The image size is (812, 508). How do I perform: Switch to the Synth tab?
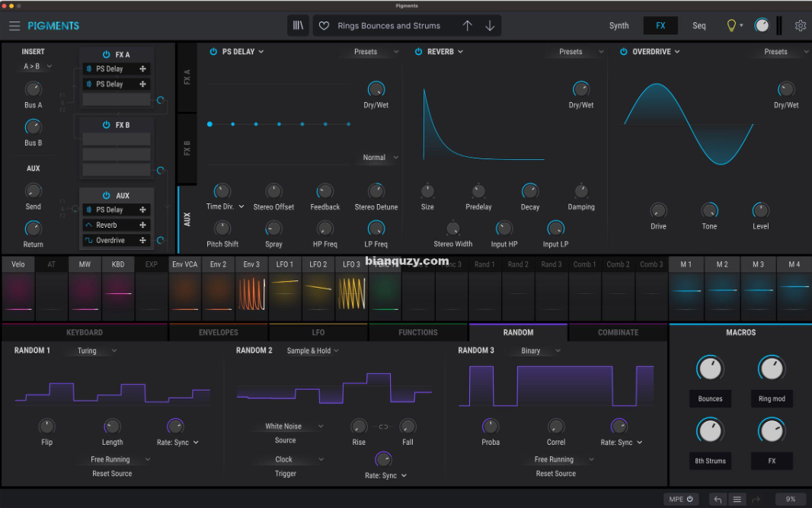(x=619, y=26)
